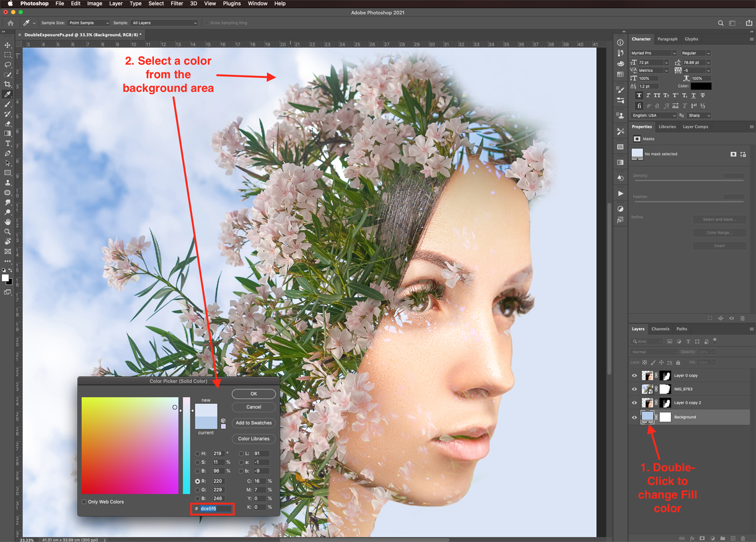Open the Filter menu
Image resolution: width=756 pixels, height=542 pixels.
coord(176,4)
